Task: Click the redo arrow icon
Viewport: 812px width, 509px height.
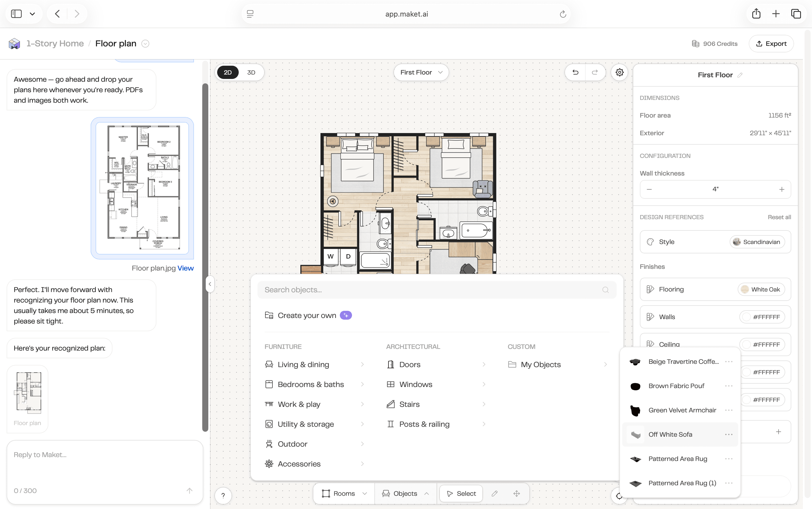Action: [x=595, y=72]
